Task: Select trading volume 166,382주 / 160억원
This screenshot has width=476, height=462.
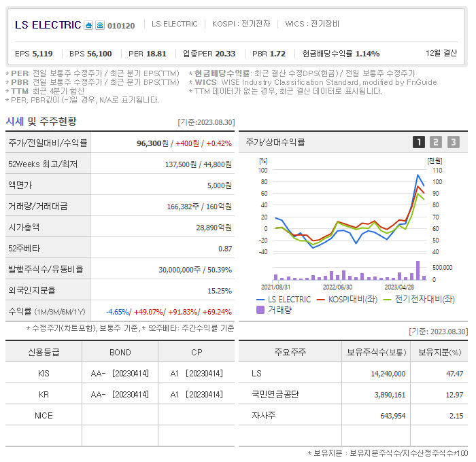Action: 199,207
